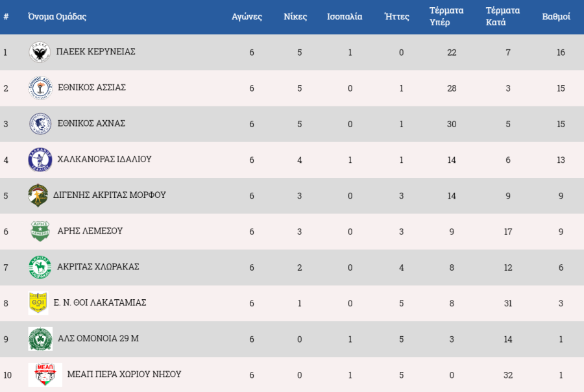Click the Ε. Ν. ΘΟΙ ΛΑΚΑΤΑΜΙΑΣ yellow crest
The height and width of the screenshot is (392, 584).
click(38, 303)
